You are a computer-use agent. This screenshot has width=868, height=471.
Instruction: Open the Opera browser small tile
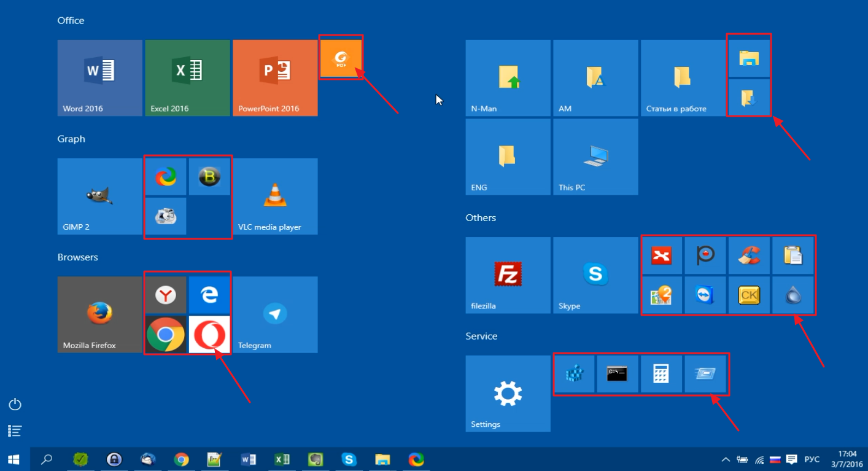click(x=209, y=335)
